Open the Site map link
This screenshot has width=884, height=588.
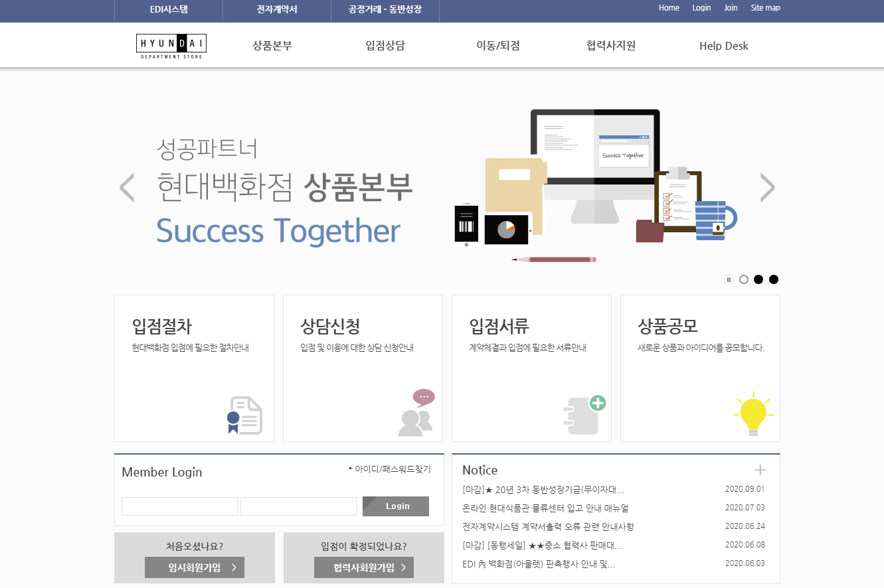(765, 8)
